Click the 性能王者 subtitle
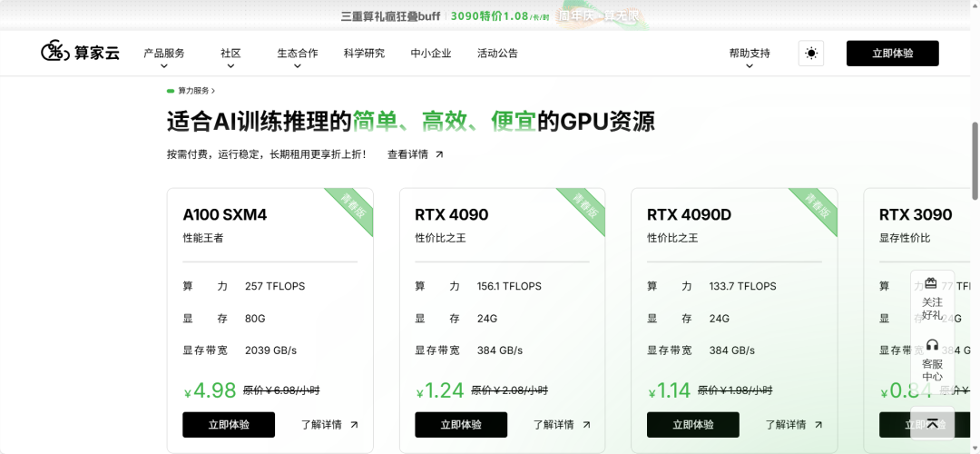Image resolution: width=980 pixels, height=454 pixels. tap(202, 238)
